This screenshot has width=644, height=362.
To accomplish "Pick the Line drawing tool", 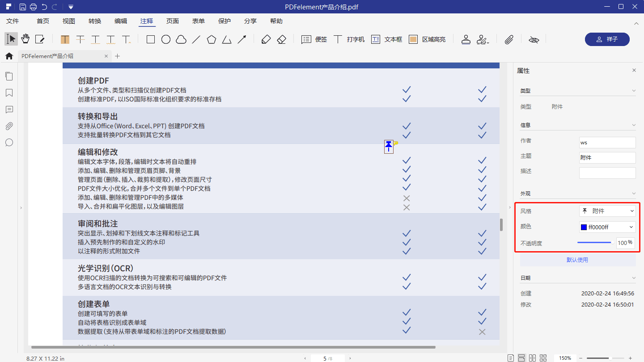I will [x=196, y=39].
